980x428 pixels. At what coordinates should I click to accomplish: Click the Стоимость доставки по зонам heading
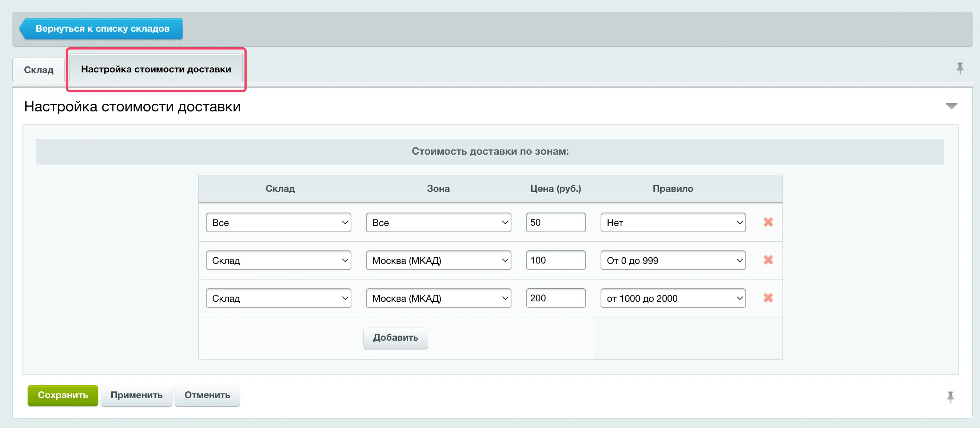(490, 151)
